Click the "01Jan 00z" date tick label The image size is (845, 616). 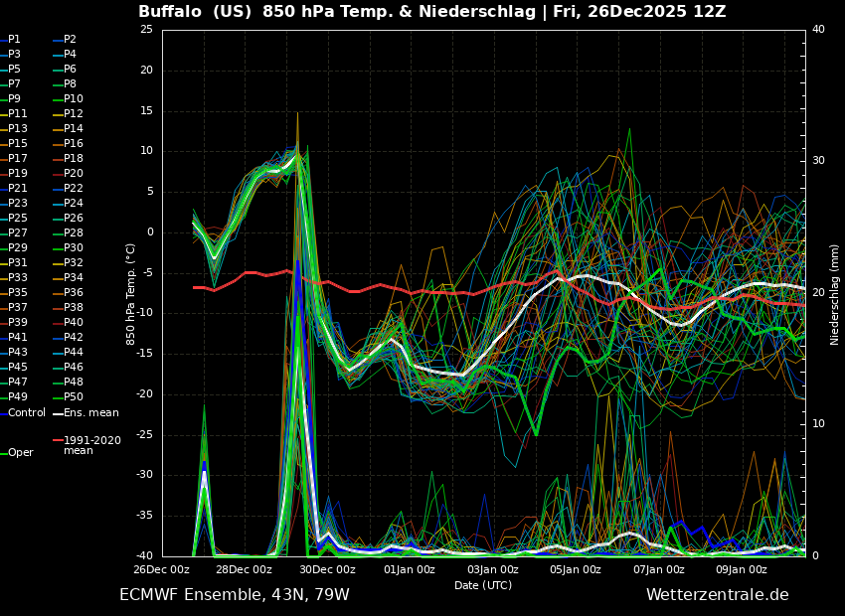pos(410,569)
